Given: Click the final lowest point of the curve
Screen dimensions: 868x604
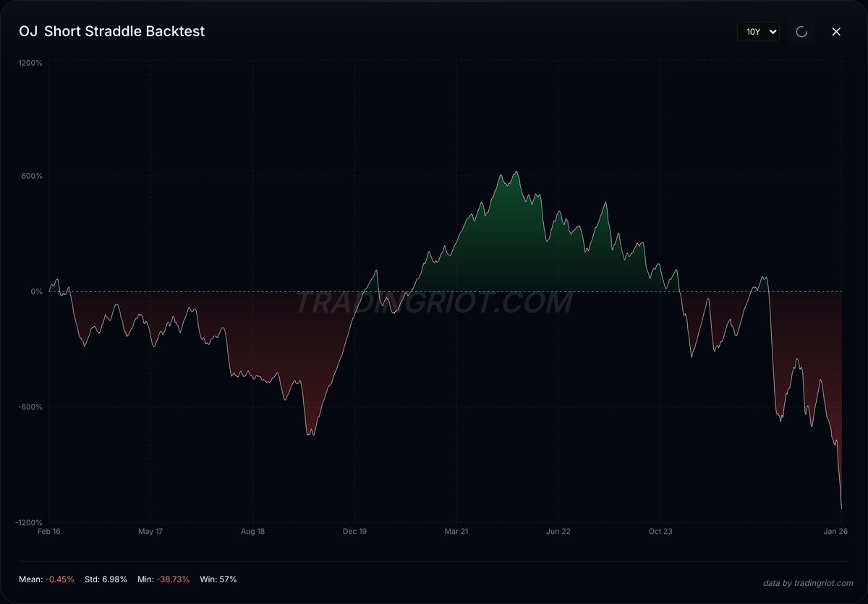Looking at the screenshot, I should pyautogui.click(x=841, y=509).
